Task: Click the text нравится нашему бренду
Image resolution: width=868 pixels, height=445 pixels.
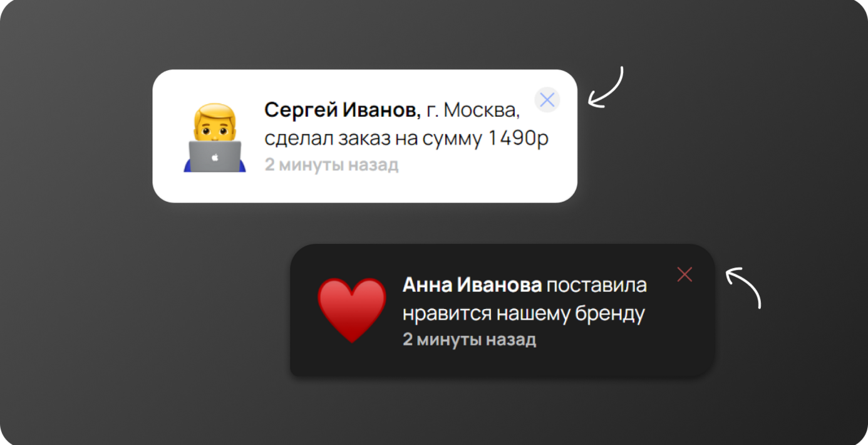Action: point(524,313)
